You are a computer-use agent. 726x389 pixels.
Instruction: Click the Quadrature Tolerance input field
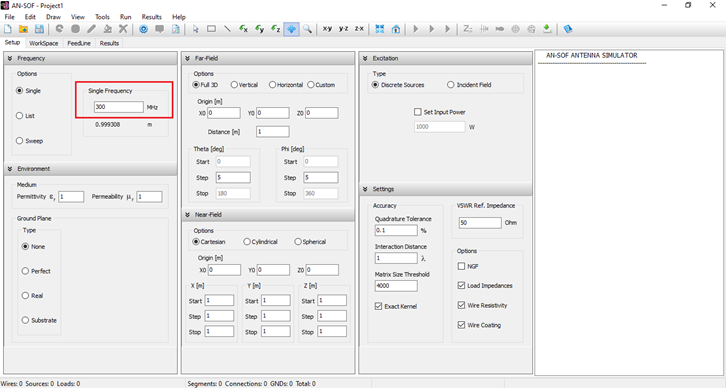(x=396, y=230)
